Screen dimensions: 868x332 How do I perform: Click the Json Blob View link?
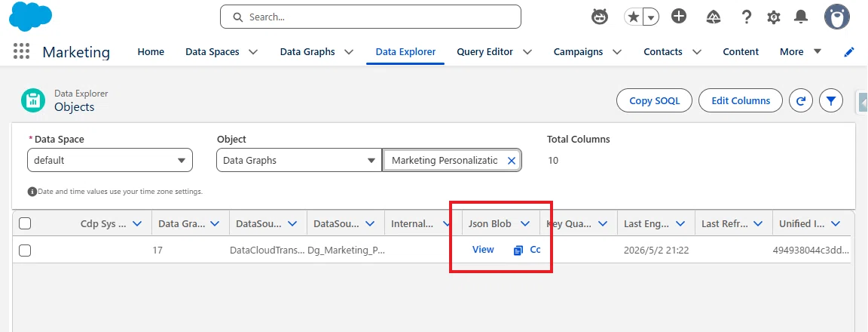click(x=483, y=250)
